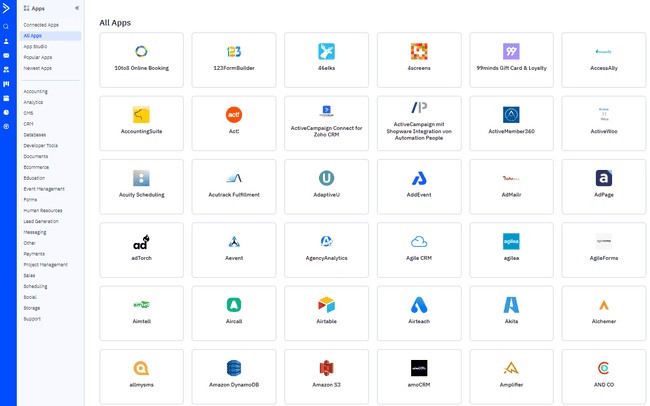Filter apps by Accounting category
Viewport: 650px width, 406px height.
click(35, 91)
